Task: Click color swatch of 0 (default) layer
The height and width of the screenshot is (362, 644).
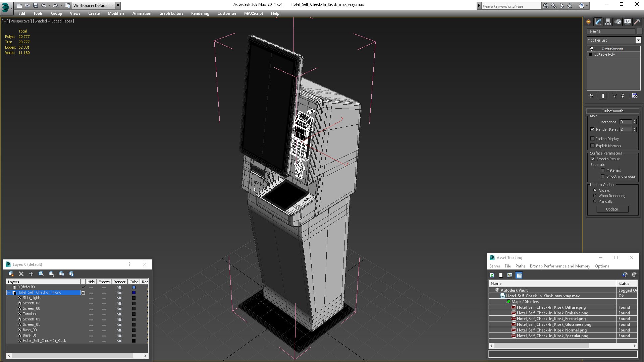Action: (x=134, y=287)
